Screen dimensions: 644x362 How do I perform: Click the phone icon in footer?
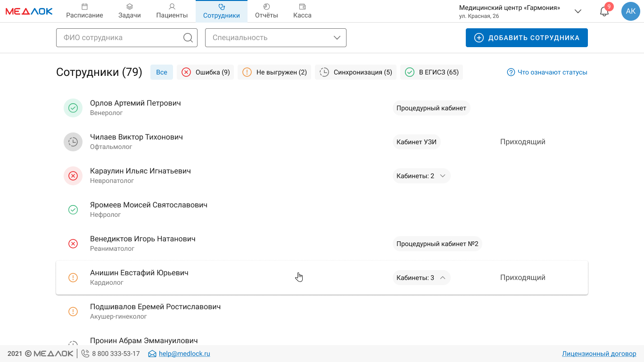tap(85, 354)
